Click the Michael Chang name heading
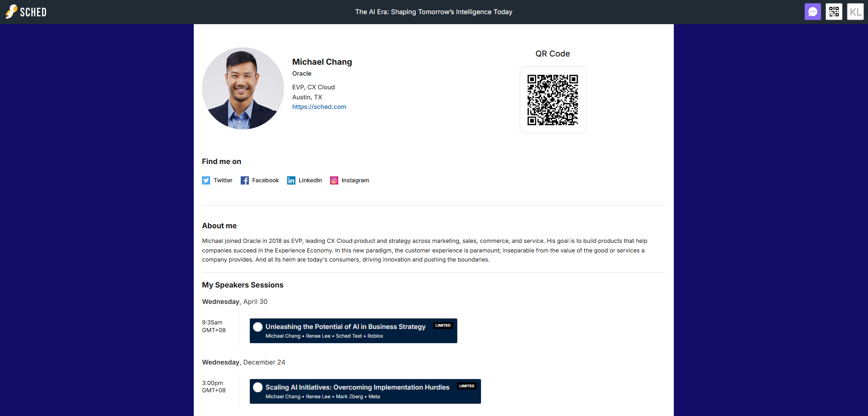868x416 pixels. pos(322,62)
